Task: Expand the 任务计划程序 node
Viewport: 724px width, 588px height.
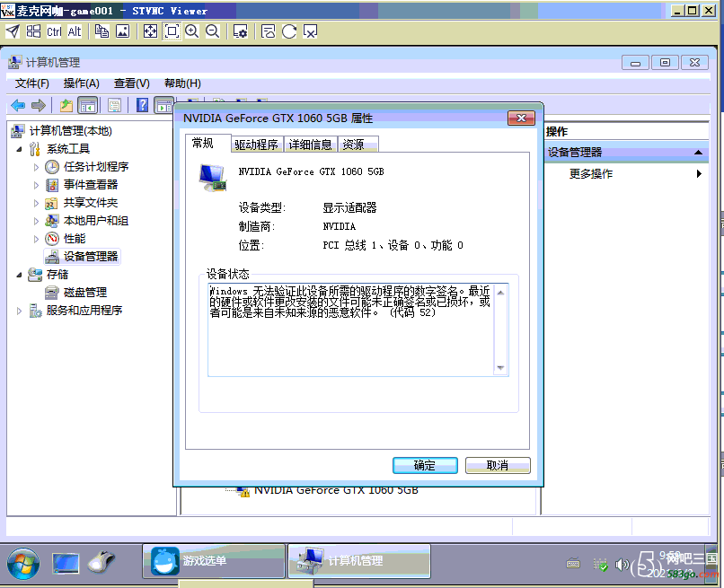Action: coord(36,167)
